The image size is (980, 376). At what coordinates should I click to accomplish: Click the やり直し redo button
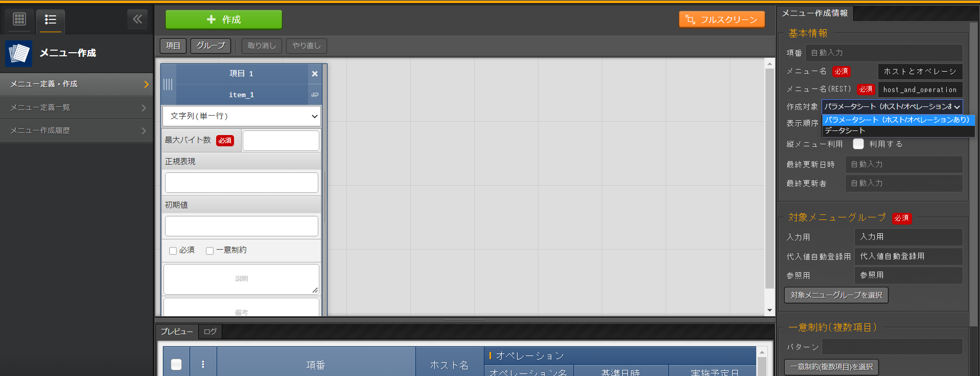click(x=307, y=46)
